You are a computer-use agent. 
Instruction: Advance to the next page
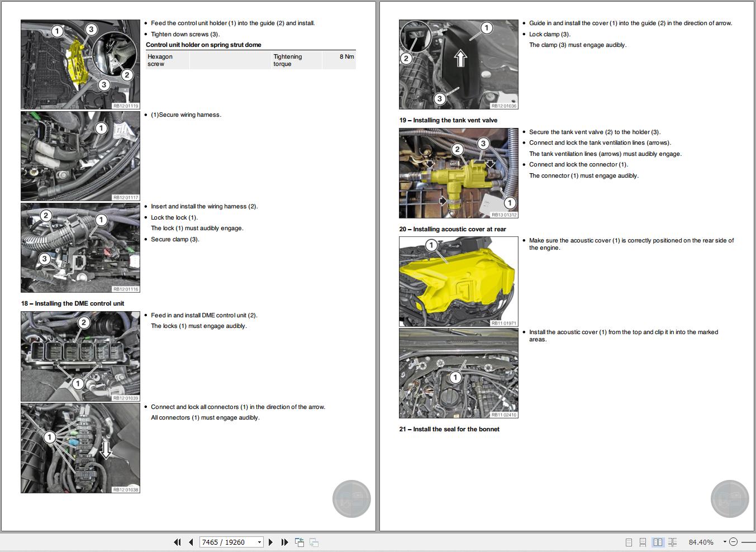tap(270, 542)
